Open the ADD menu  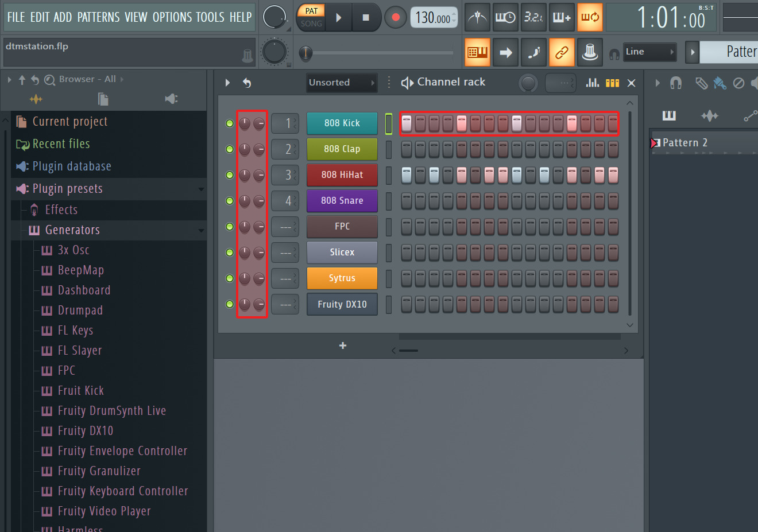click(63, 17)
